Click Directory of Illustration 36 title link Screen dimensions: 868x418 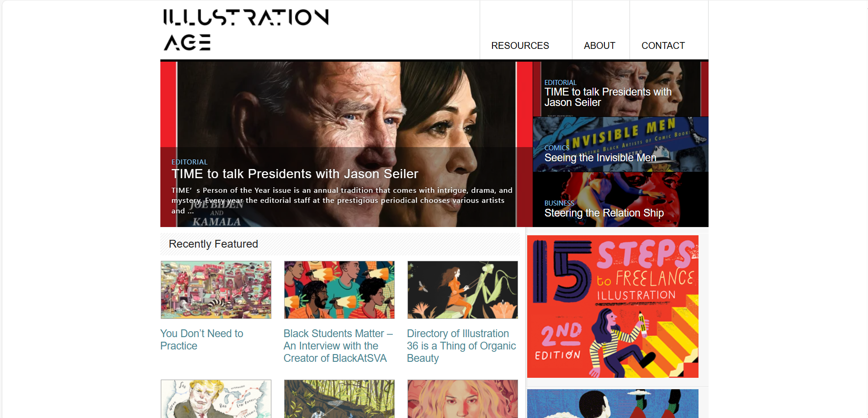pyautogui.click(x=461, y=346)
